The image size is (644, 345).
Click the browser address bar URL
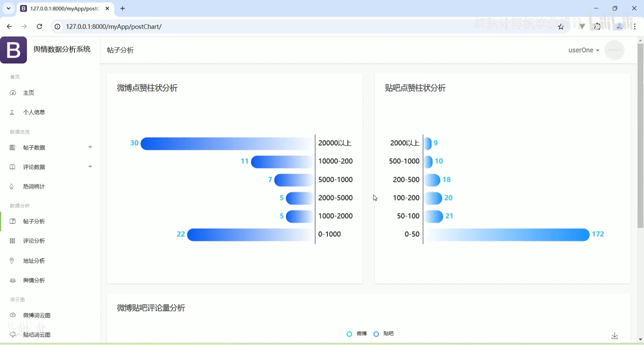pyautogui.click(x=114, y=27)
